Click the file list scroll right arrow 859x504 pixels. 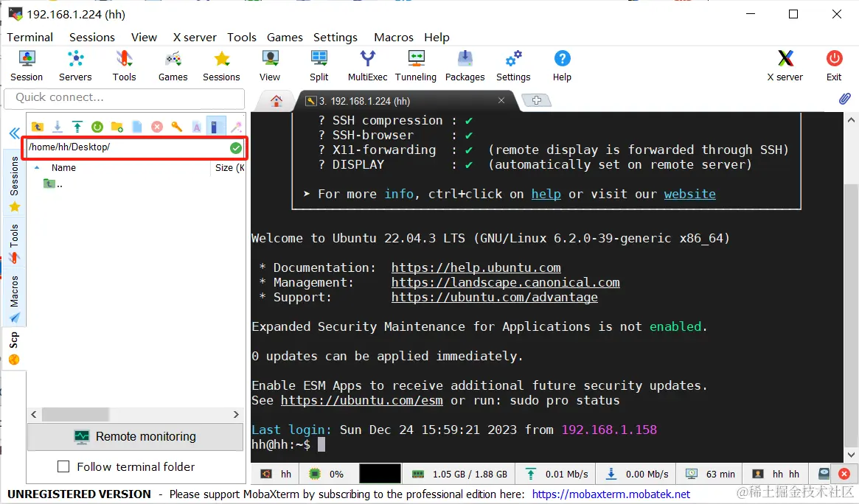point(236,414)
